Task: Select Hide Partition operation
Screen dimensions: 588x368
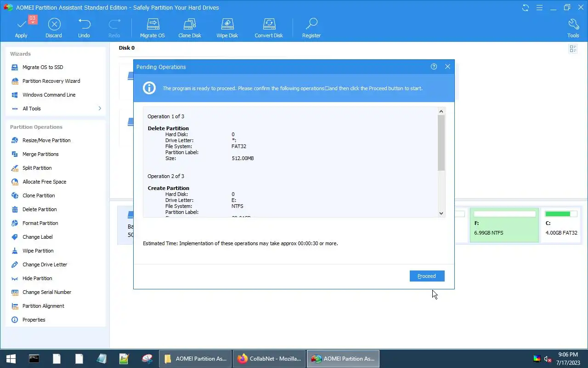Action: (37, 278)
